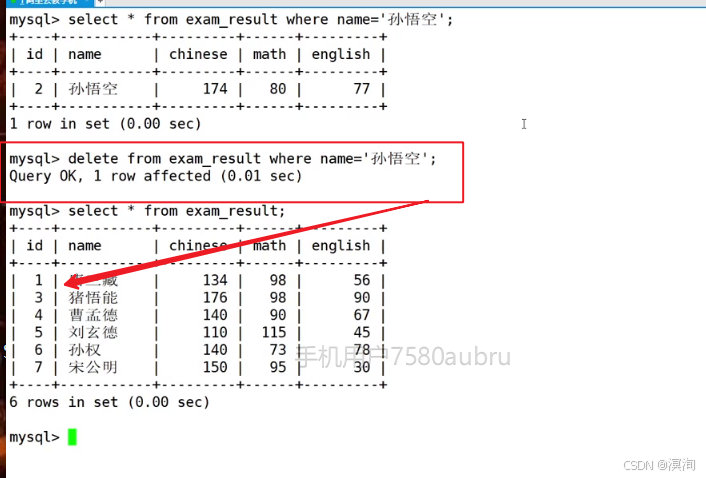Click chinese score 110 in 刘玄德 row

[215, 332]
